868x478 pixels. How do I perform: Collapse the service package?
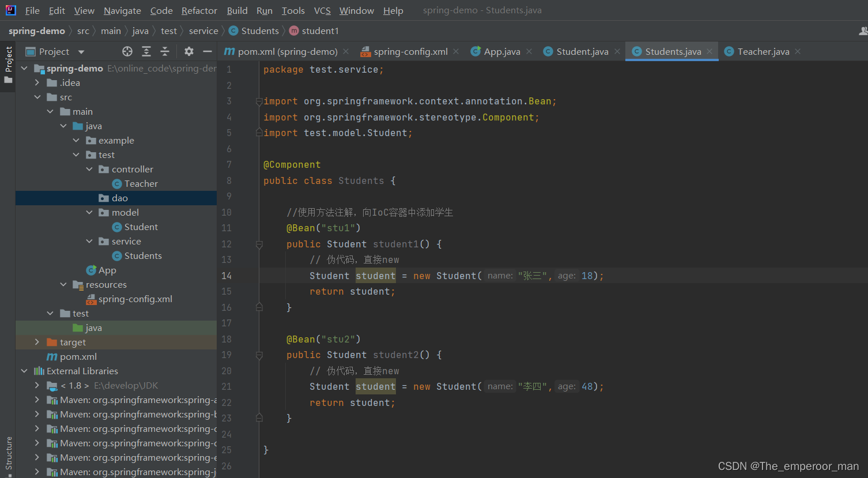tap(89, 241)
